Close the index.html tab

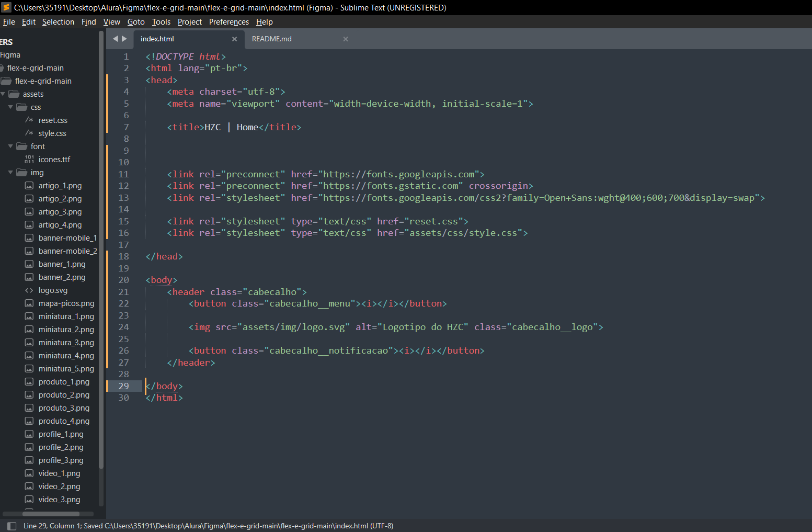point(234,39)
